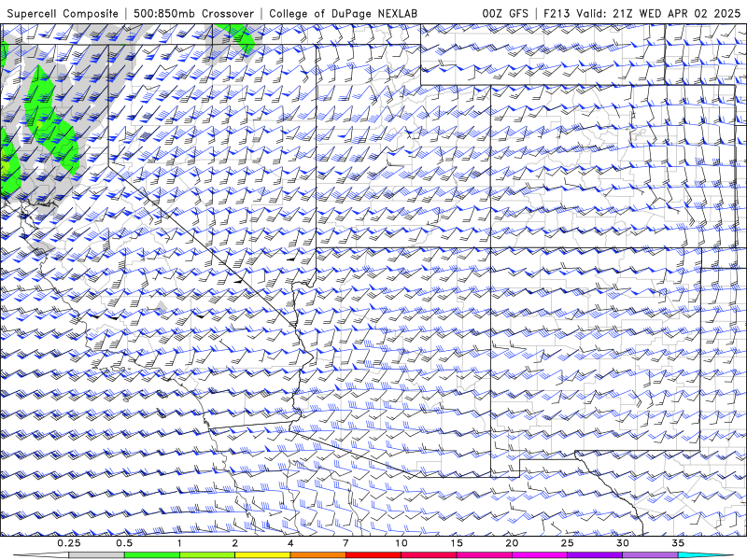The height and width of the screenshot is (560, 747).
Task: Click the 0.5 legend value
Action: 124,543
